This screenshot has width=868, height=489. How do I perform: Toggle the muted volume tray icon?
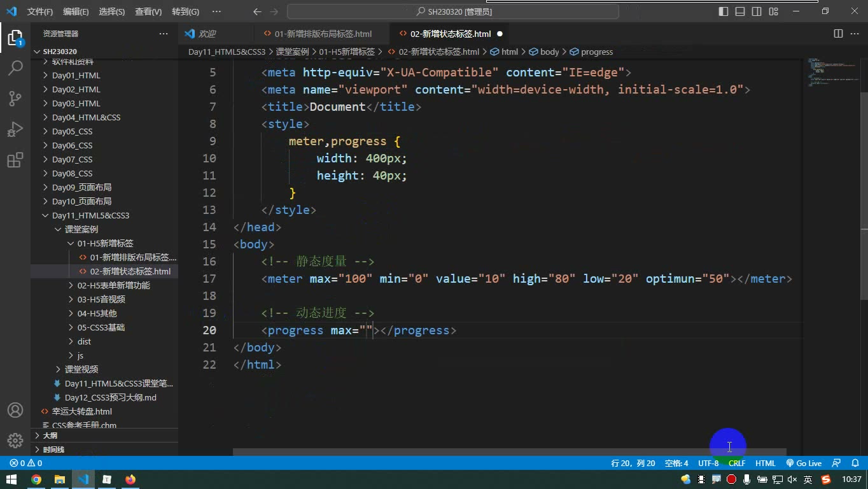792,479
